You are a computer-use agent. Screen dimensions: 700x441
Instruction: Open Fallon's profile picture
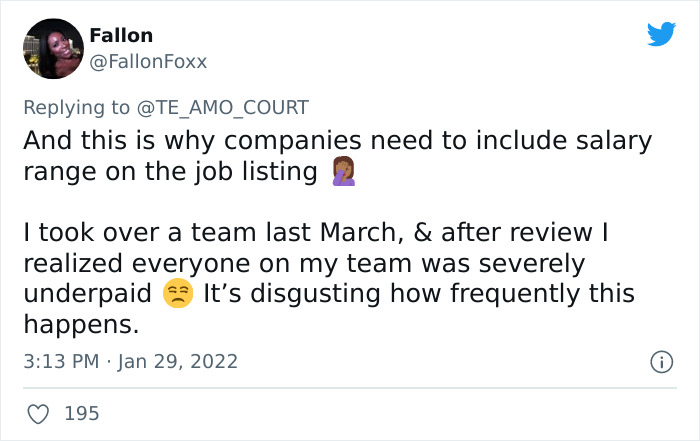[51, 49]
